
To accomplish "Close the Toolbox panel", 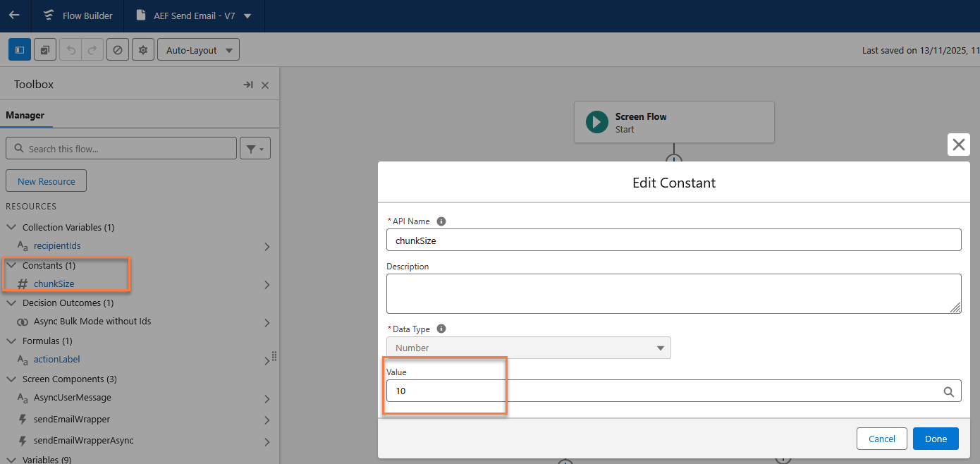I will 265,85.
